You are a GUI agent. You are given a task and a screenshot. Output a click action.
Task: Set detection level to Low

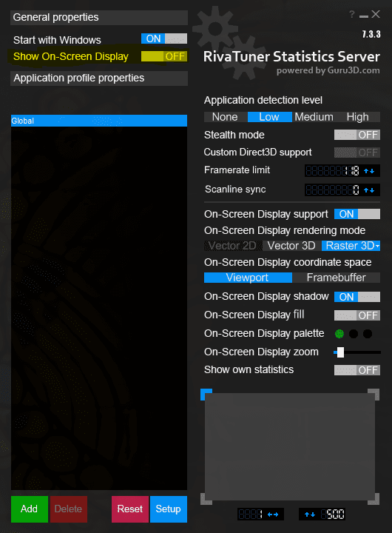(270, 117)
